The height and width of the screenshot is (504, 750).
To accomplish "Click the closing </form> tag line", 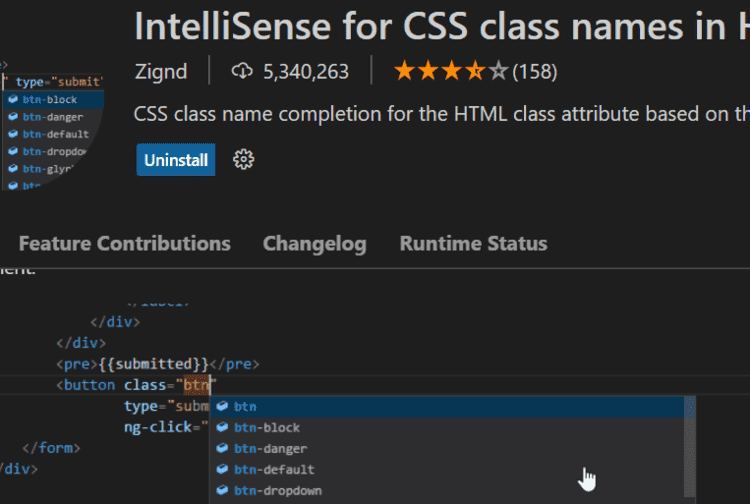I will point(51,448).
